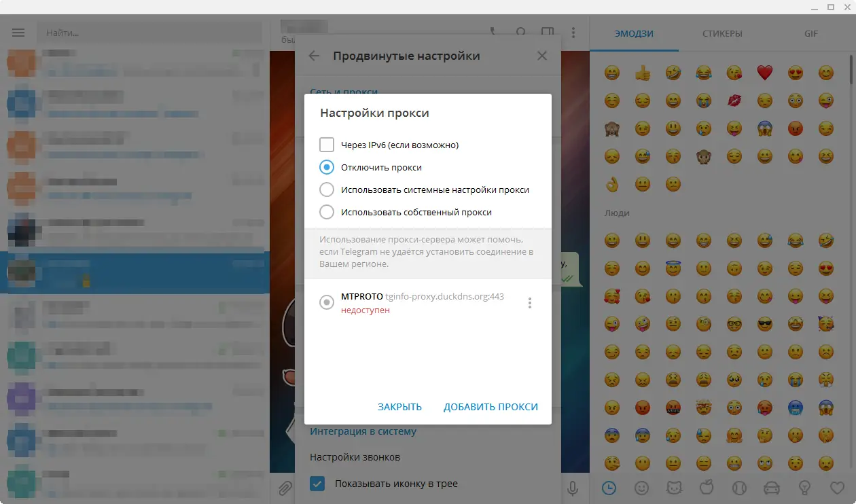Switch to the СТИКЕРЫ tab
This screenshot has width=856, height=504.
(x=722, y=33)
